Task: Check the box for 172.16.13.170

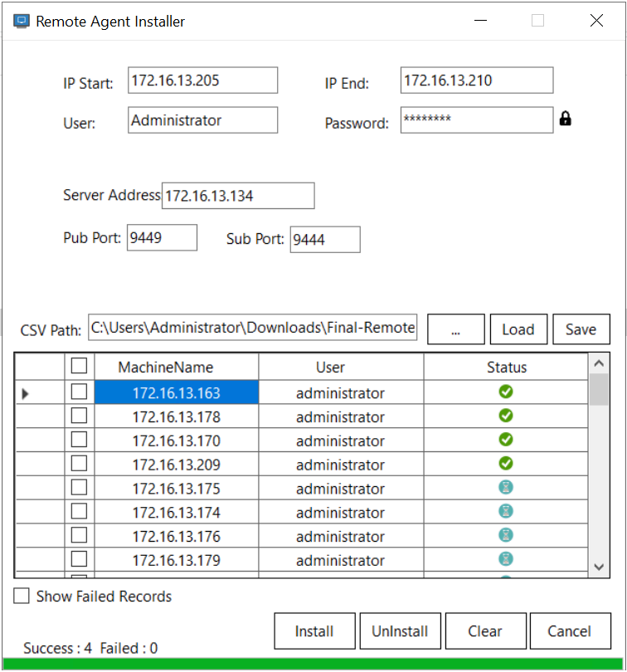Action: (79, 439)
